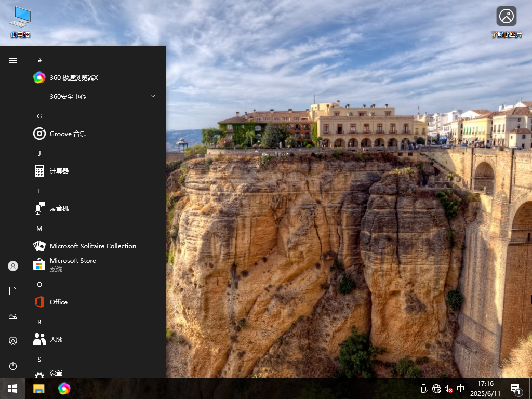
Task: Open the 计算器 app
Action: pyautogui.click(x=60, y=171)
